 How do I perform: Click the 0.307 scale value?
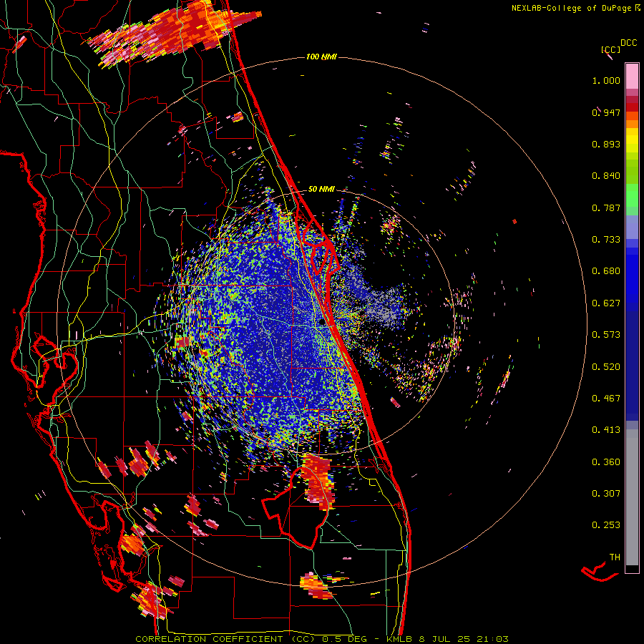coord(606,493)
